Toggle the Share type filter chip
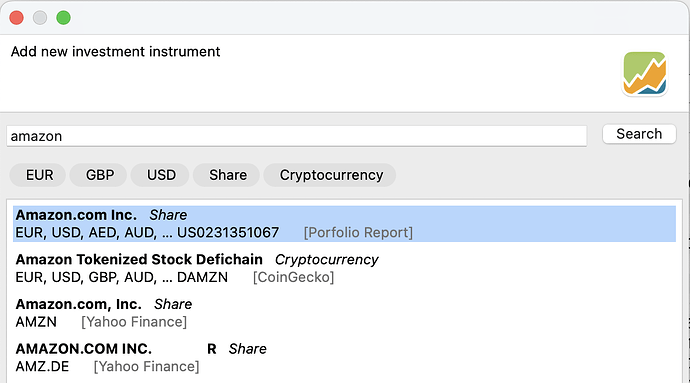 (227, 175)
